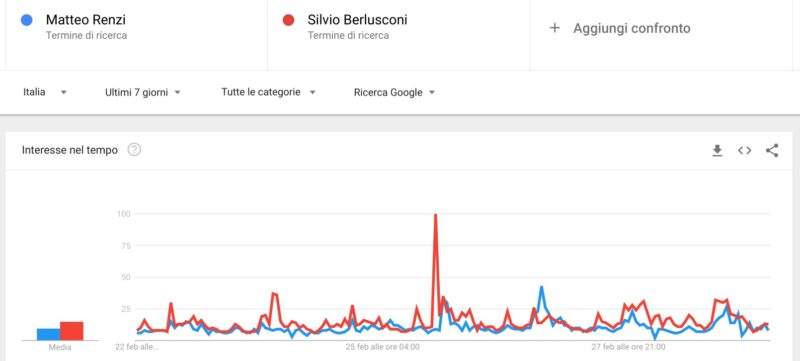The height and width of the screenshot is (361, 800).
Task: Open the Italia country dropdown
Action: (x=45, y=92)
